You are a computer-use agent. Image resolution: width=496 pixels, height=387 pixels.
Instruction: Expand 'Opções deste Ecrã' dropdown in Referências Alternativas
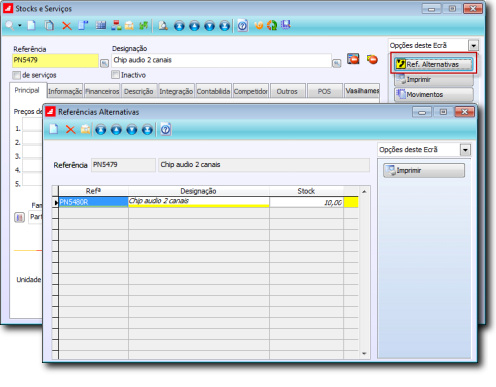click(465, 150)
